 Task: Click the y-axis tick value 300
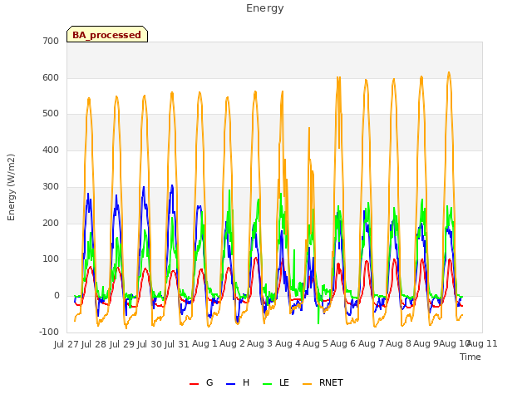click(x=51, y=186)
